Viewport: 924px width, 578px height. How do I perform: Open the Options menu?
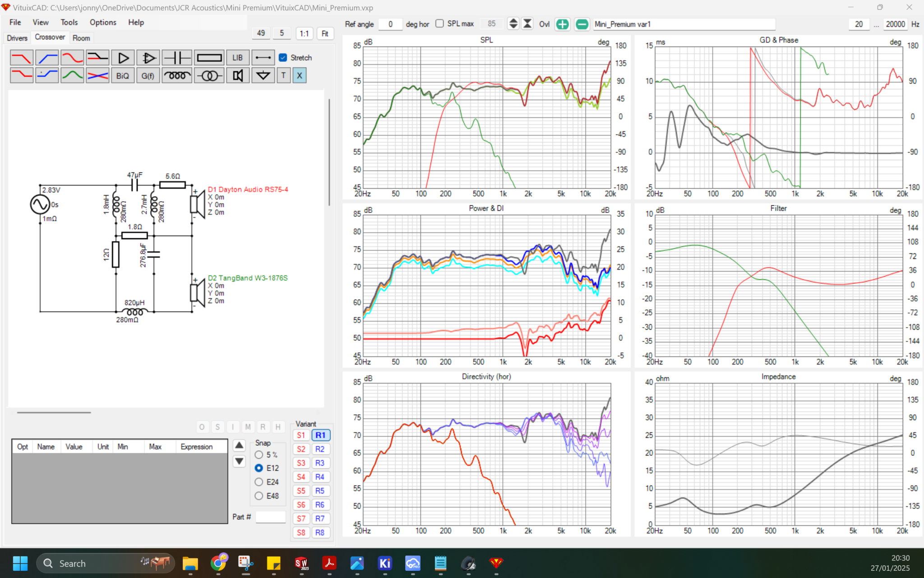[x=103, y=23]
